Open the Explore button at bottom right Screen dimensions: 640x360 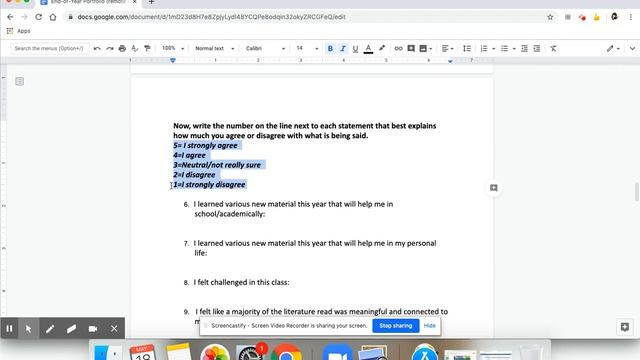625,327
